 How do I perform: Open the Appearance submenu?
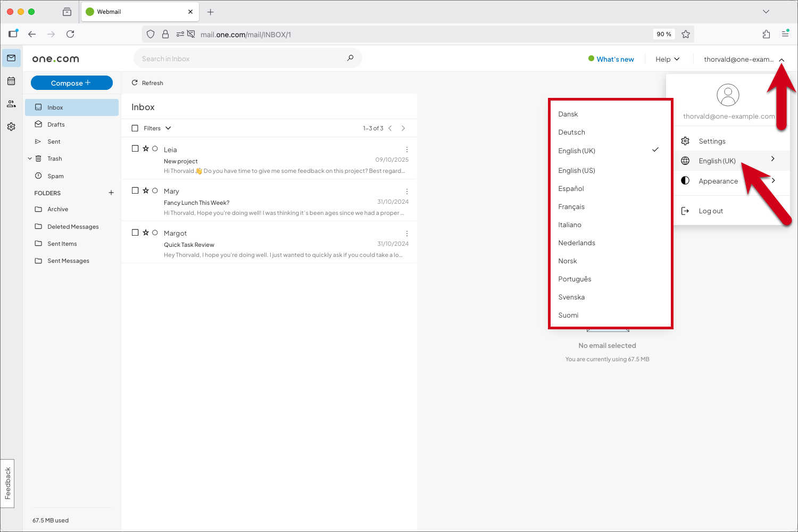click(718, 180)
